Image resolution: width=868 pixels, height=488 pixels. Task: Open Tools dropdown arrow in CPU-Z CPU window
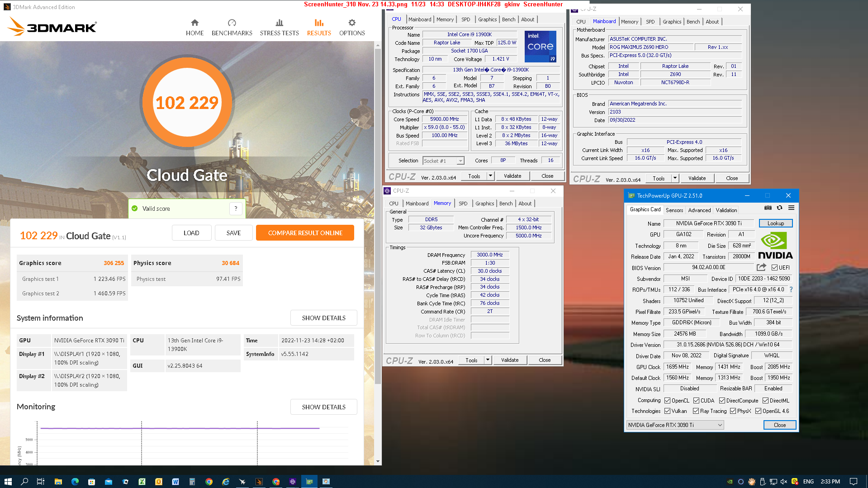[x=490, y=176]
